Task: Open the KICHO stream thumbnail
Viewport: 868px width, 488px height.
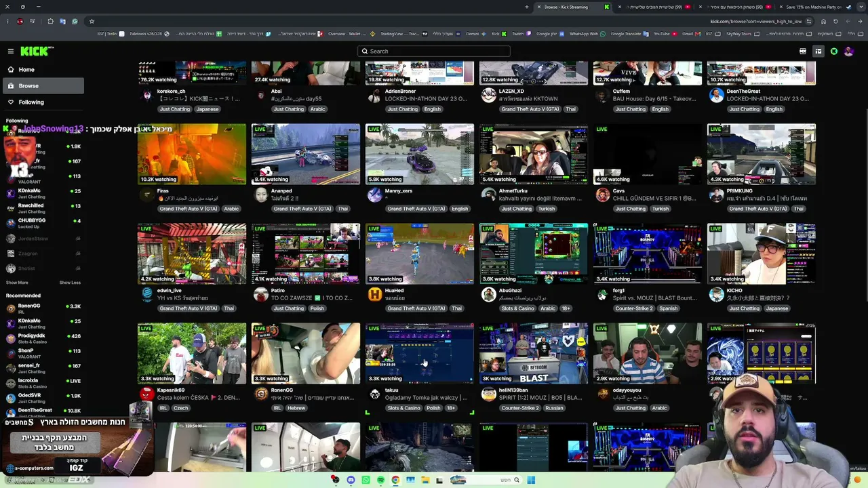Action: tap(762, 253)
